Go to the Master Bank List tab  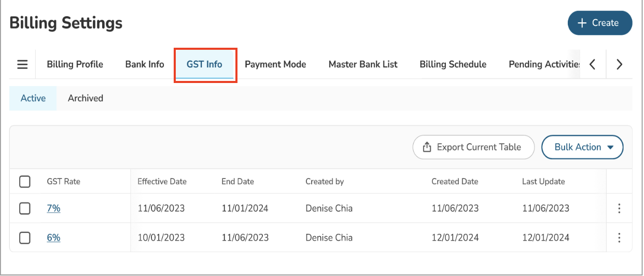363,64
